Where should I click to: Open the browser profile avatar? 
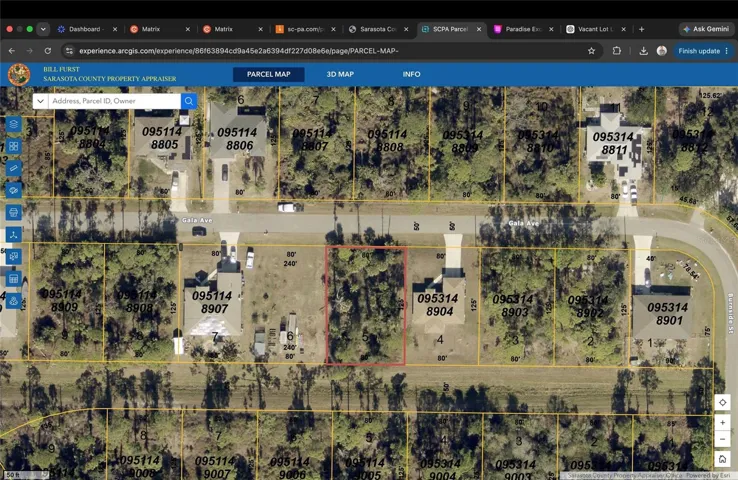click(x=662, y=51)
